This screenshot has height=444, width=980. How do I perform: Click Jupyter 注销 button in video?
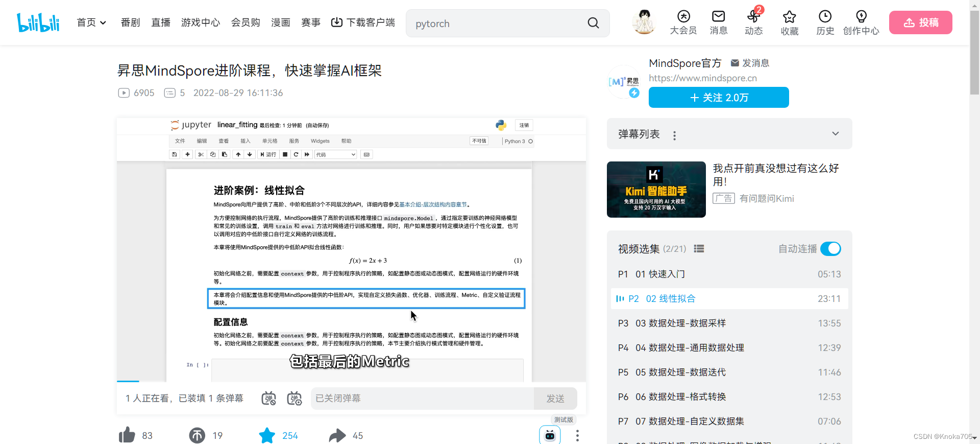click(524, 125)
